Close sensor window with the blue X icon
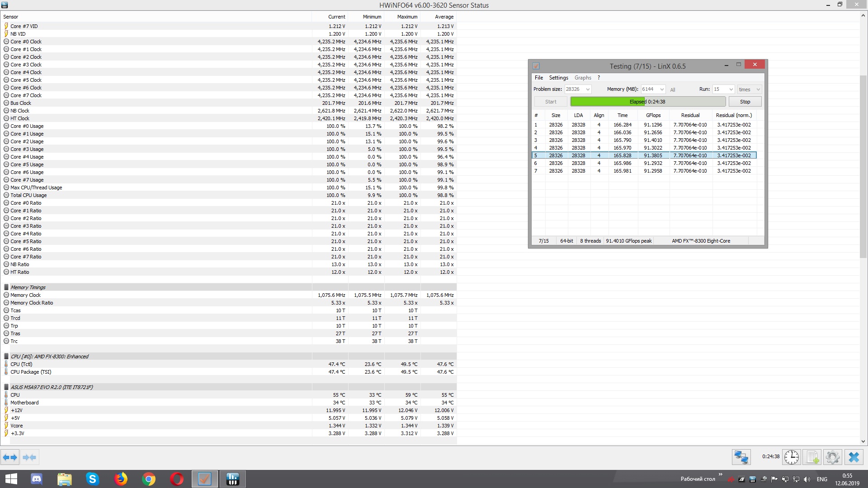Viewport: 868px width, 488px height. pyautogui.click(x=854, y=457)
